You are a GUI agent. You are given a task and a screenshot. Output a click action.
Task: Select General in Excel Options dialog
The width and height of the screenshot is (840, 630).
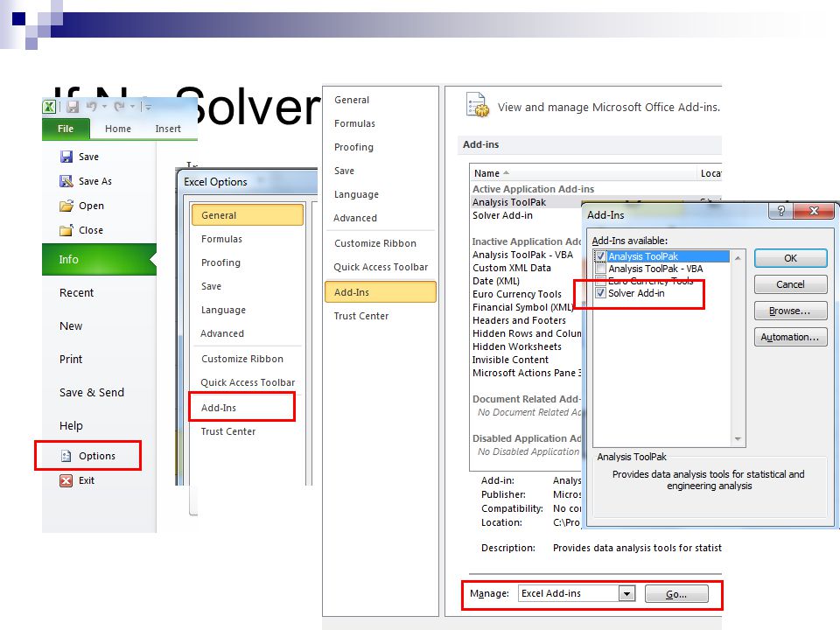248,215
